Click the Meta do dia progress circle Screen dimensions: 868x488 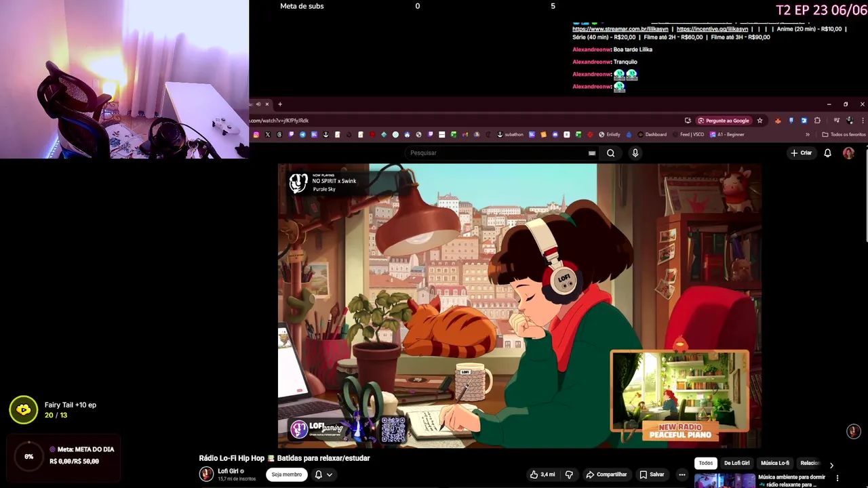coord(28,457)
